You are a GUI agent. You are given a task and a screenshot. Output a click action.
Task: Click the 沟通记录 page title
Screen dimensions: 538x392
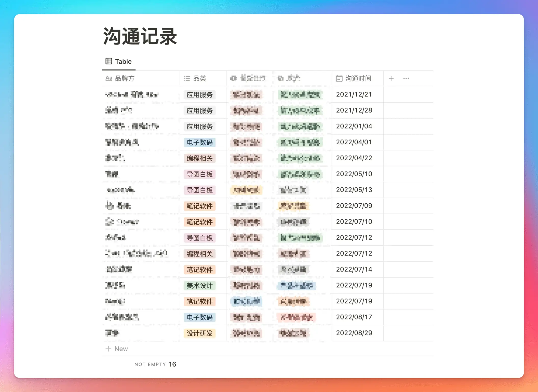140,36
